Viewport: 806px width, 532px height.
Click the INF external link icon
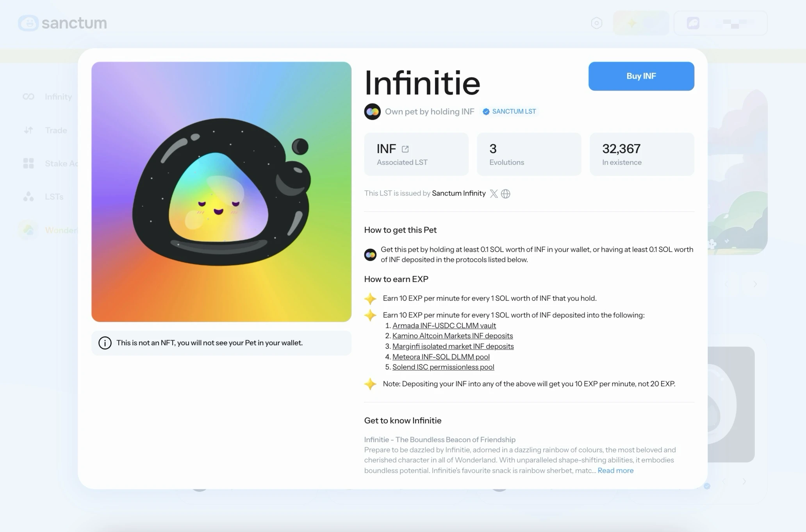[x=405, y=149]
